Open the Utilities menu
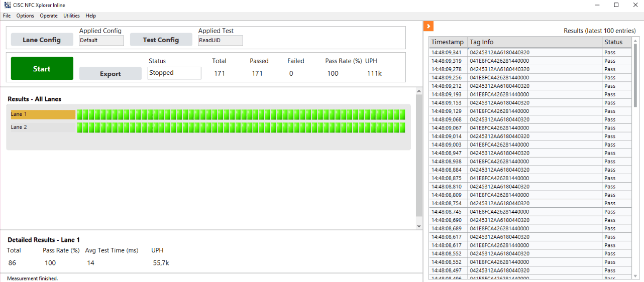644x282 pixels. pyautogui.click(x=71, y=16)
